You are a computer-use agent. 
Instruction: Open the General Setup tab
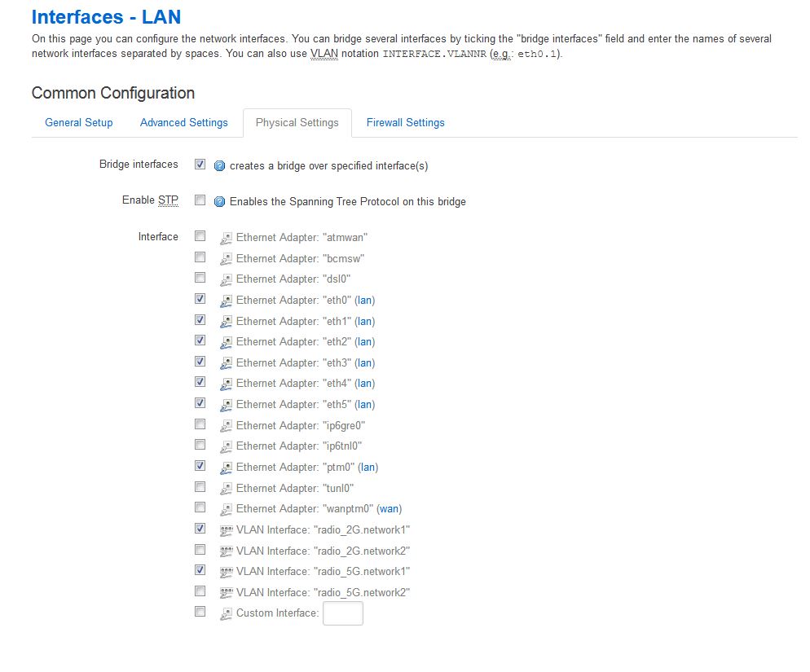(78, 123)
